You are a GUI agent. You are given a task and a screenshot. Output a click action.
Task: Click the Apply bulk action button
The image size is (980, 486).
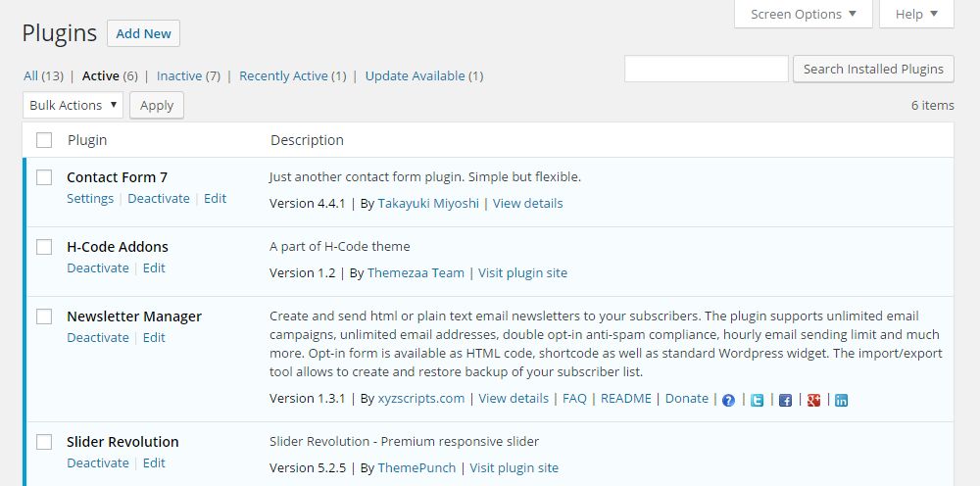pyautogui.click(x=157, y=105)
